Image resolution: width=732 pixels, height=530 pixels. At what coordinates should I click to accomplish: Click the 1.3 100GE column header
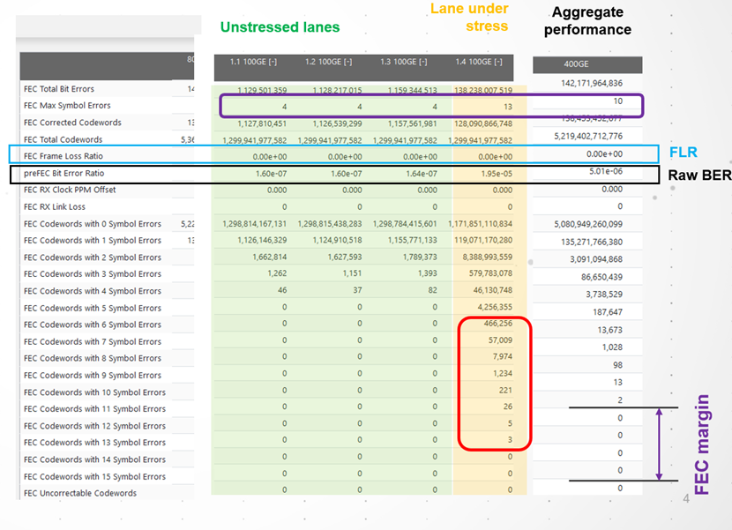pyautogui.click(x=404, y=62)
